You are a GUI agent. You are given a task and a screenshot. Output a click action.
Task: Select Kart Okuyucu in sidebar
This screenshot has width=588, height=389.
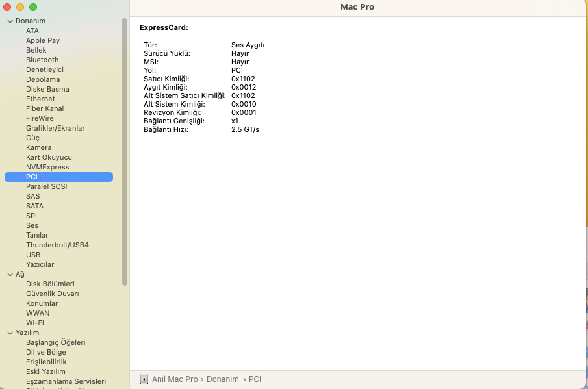pyautogui.click(x=49, y=157)
